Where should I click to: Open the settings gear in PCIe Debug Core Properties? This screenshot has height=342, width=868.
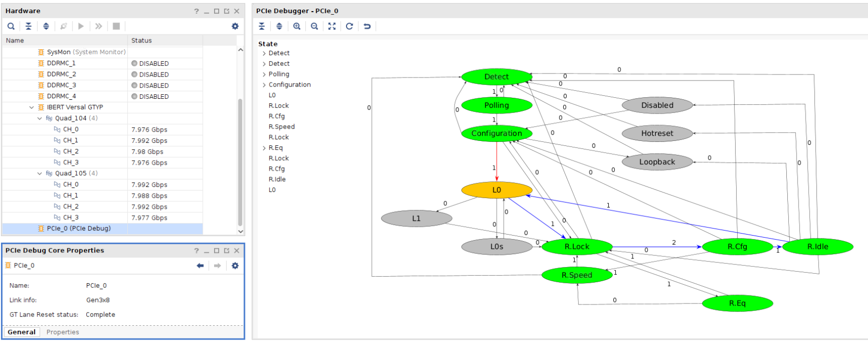coord(235,265)
